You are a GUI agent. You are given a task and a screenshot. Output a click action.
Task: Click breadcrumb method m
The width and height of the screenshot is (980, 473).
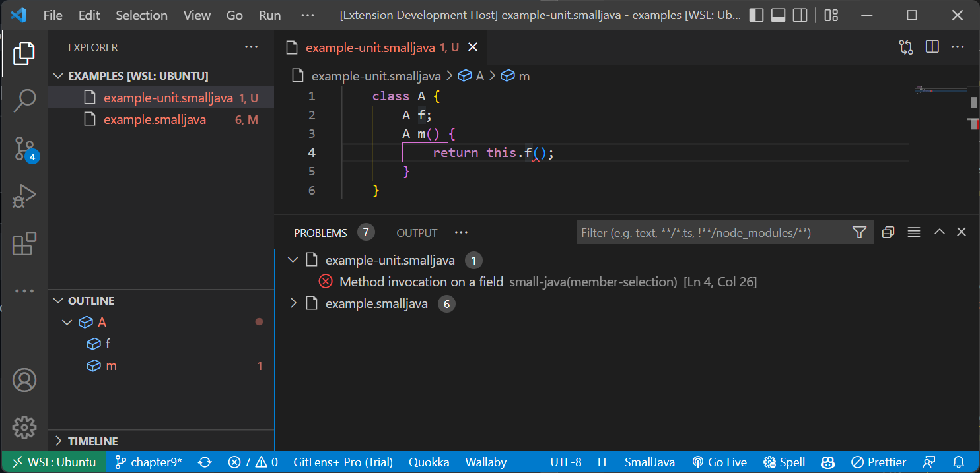click(515, 76)
